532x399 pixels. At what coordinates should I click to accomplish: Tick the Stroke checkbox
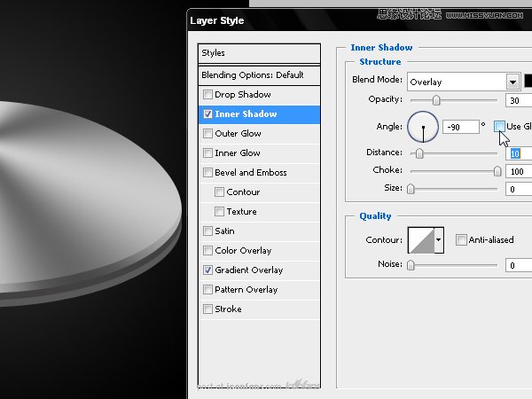[x=207, y=309]
